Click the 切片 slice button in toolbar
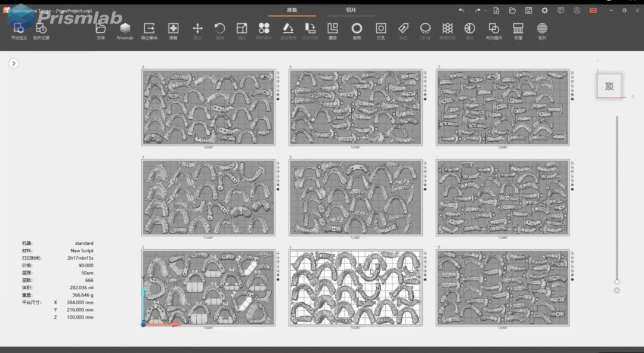644x353 pixels. tap(542, 30)
